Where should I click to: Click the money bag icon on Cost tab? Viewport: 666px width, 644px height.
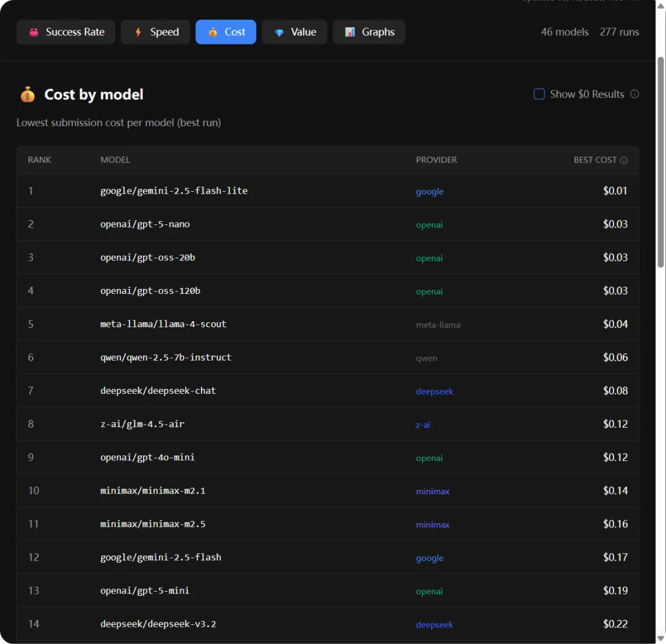click(213, 32)
